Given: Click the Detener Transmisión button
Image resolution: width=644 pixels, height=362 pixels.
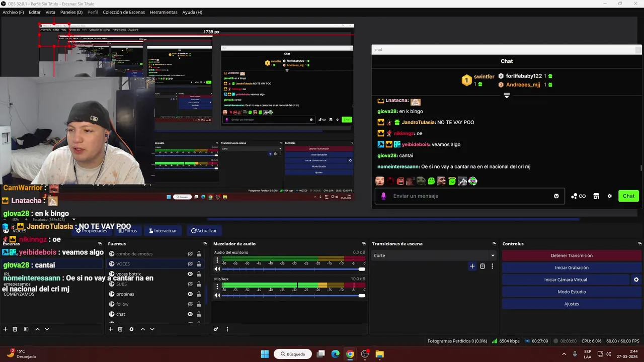Looking at the screenshot, I should [572, 255].
